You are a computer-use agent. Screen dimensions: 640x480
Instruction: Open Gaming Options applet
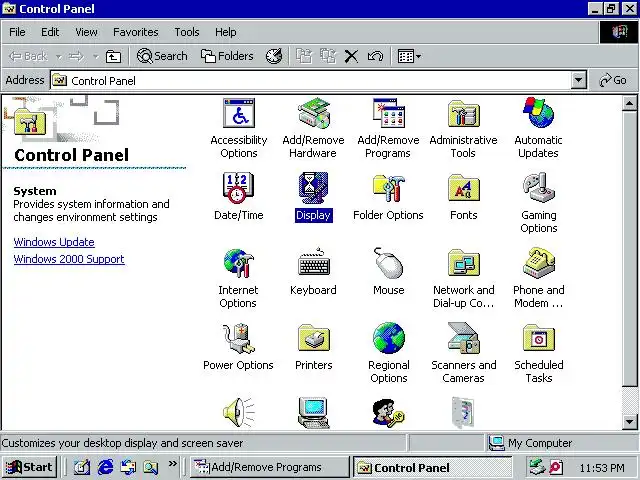click(x=538, y=203)
